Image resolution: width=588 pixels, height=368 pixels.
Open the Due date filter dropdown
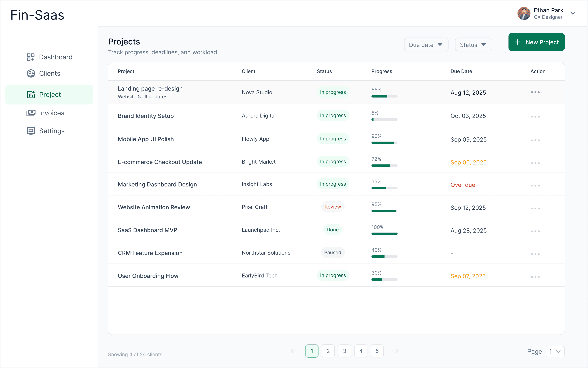coord(426,45)
